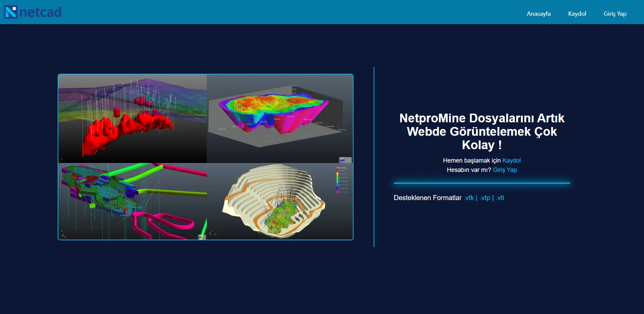
Task: Click the .vti format label
Action: pos(500,198)
